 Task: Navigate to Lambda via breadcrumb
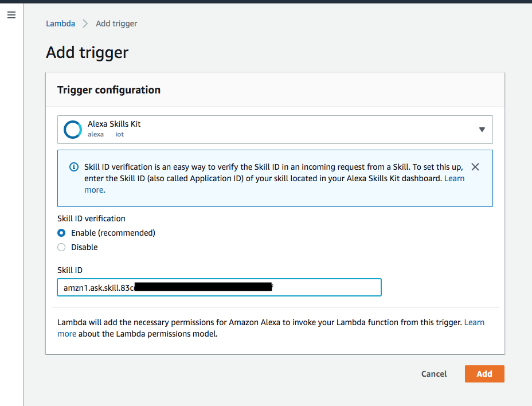60,24
